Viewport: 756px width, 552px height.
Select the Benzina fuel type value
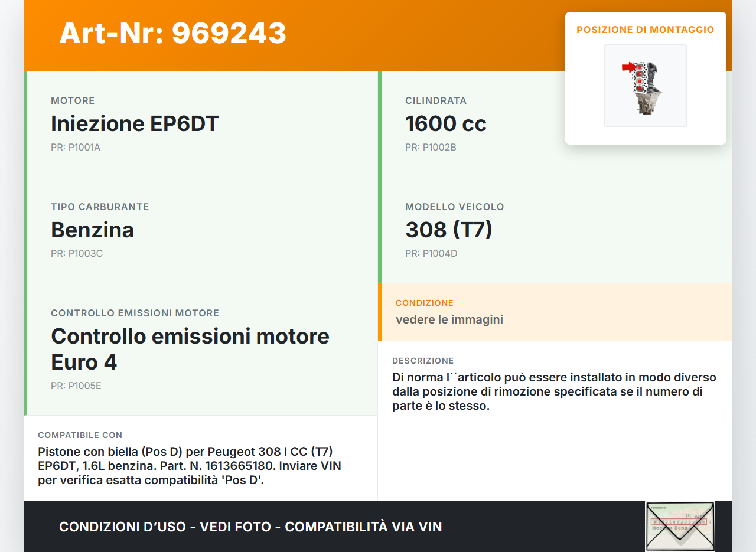tap(92, 230)
